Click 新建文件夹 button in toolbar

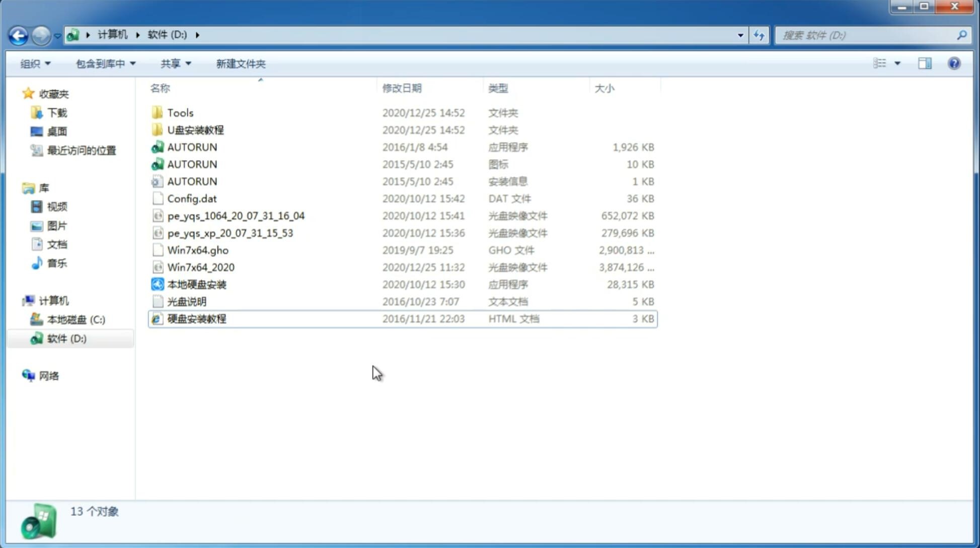(241, 63)
